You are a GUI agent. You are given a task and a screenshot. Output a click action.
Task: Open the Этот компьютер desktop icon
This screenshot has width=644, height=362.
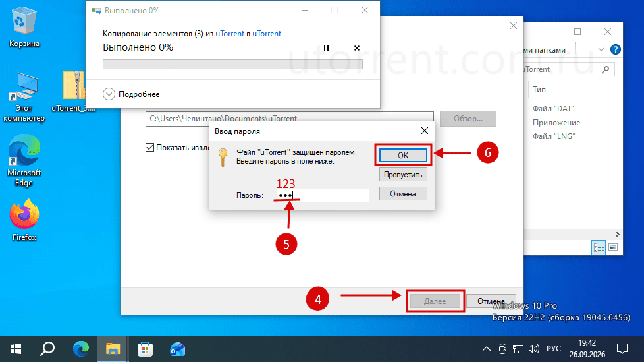[24, 97]
